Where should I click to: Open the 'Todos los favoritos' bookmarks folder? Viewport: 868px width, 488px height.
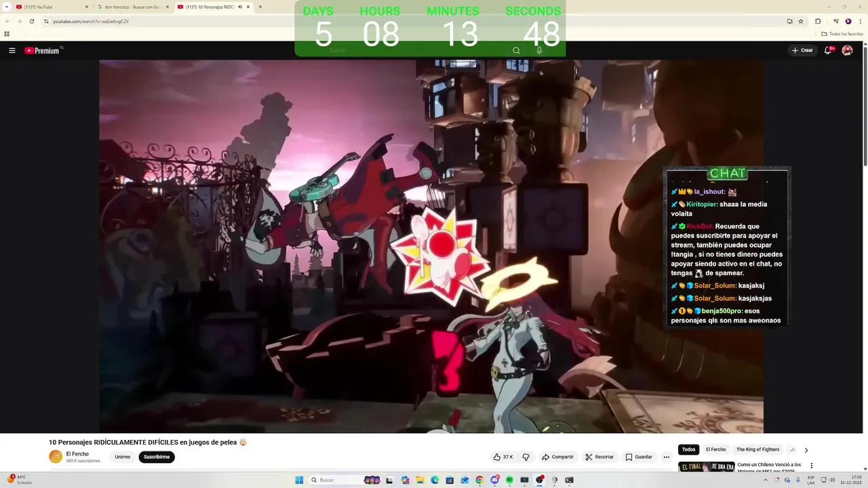tap(842, 33)
